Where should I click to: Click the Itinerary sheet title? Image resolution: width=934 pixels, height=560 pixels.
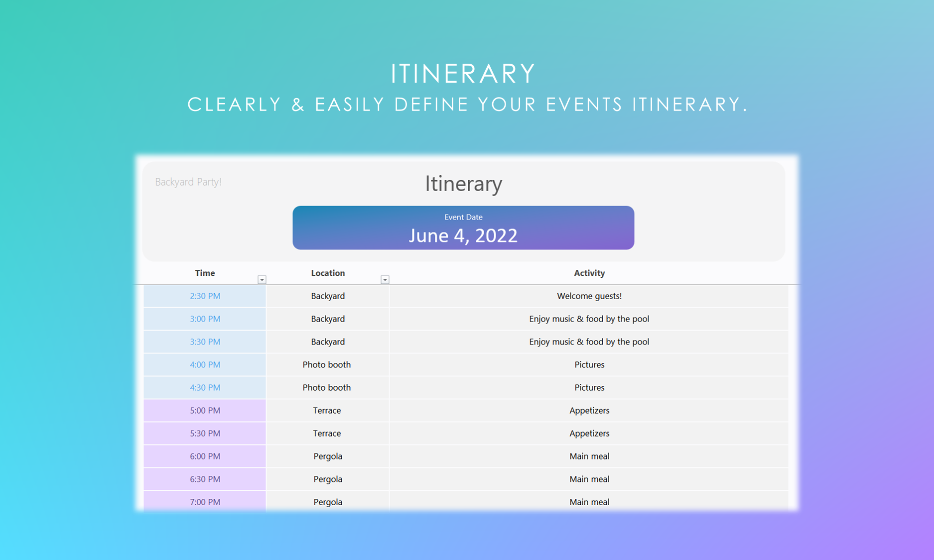click(x=463, y=184)
